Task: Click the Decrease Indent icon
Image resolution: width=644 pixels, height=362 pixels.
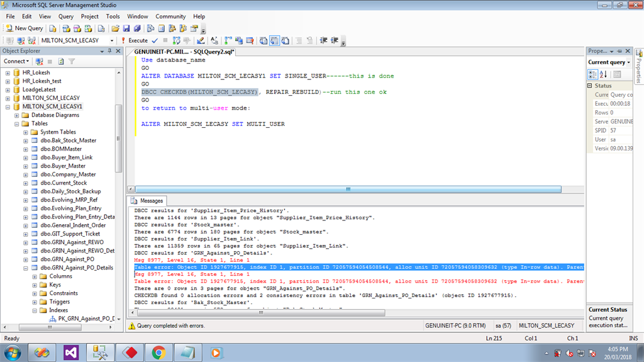Action: 324,40
